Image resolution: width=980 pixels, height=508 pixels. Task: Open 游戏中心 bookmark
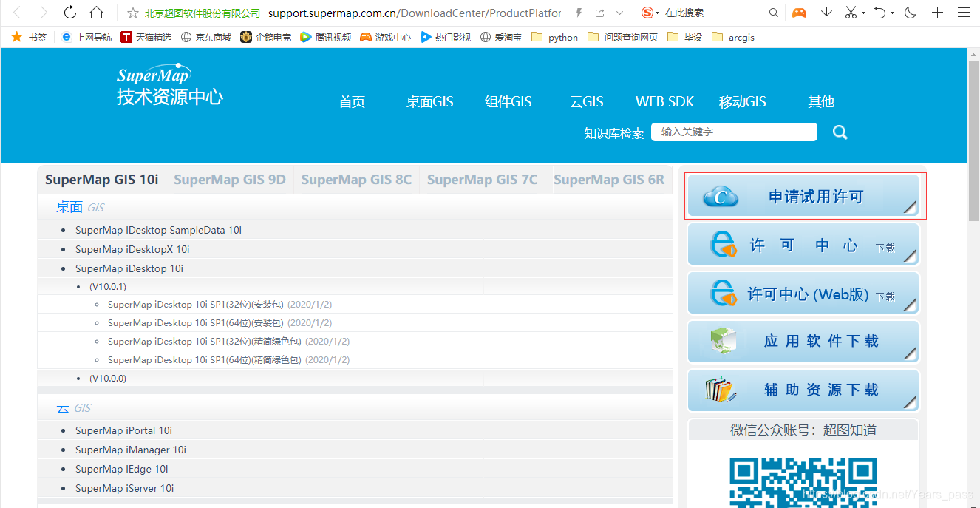(385, 37)
